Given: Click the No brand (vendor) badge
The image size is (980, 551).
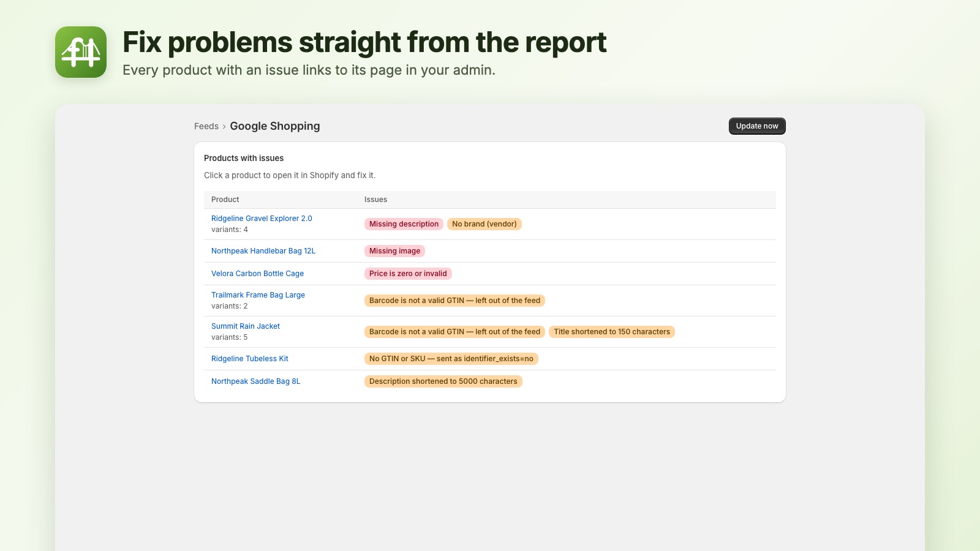Looking at the screenshot, I should click(x=484, y=224).
